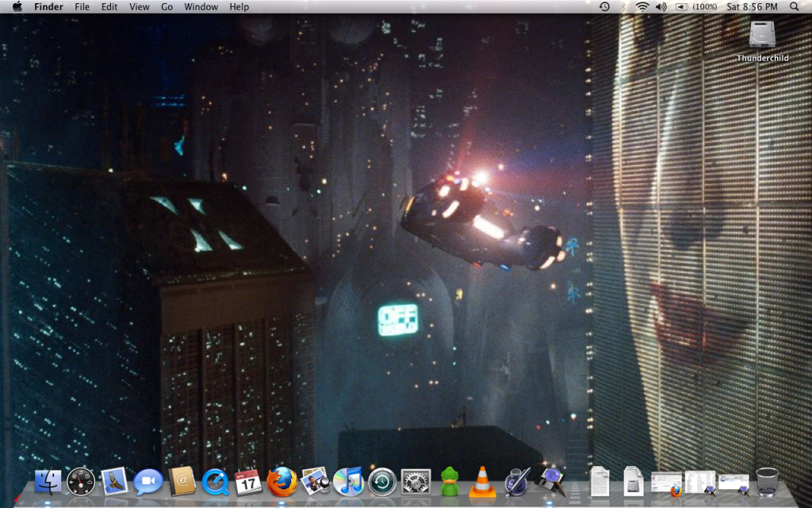Launch iChat from the Dock
Screen dimensions: 812x508
(x=148, y=482)
